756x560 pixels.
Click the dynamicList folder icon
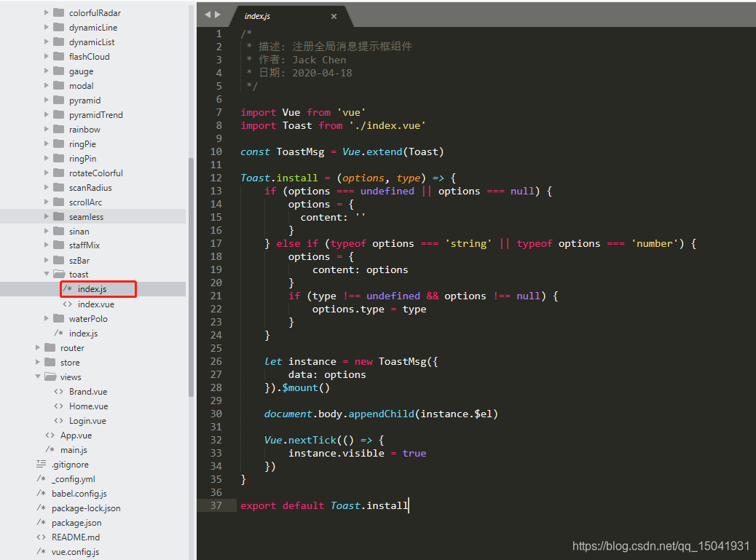[x=59, y=42]
